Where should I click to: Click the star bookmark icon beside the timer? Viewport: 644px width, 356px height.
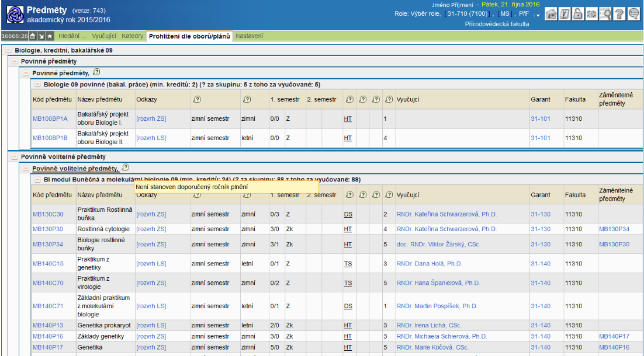point(50,36)
